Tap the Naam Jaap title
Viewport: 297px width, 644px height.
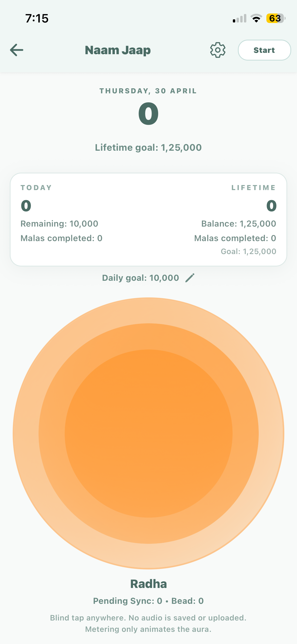[x=118, y=50]
